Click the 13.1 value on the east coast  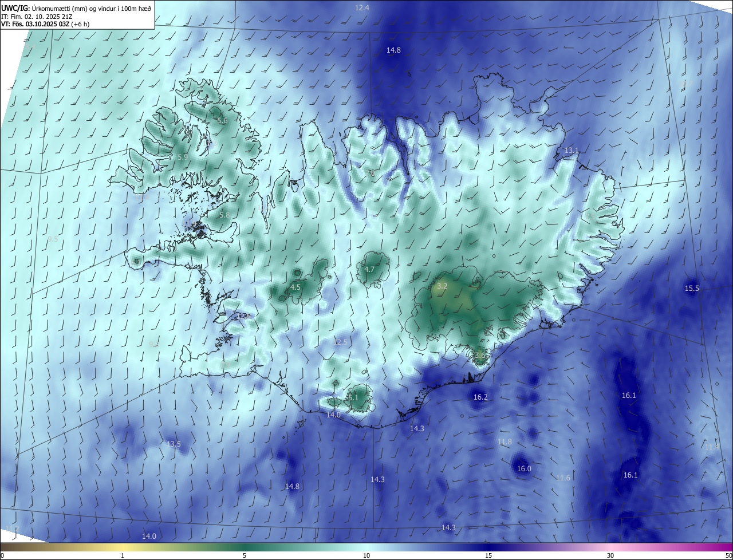click(x=572, y=150)
